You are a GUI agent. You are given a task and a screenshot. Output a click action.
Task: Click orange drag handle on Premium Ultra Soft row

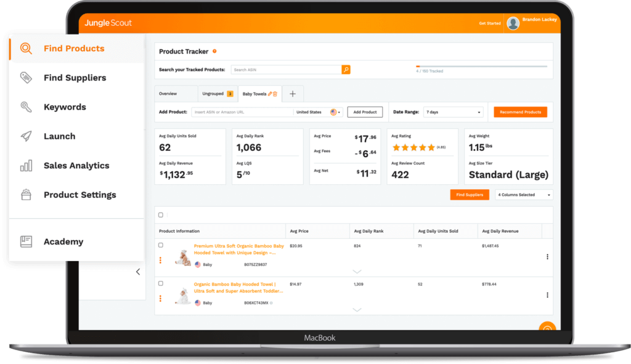161,261
